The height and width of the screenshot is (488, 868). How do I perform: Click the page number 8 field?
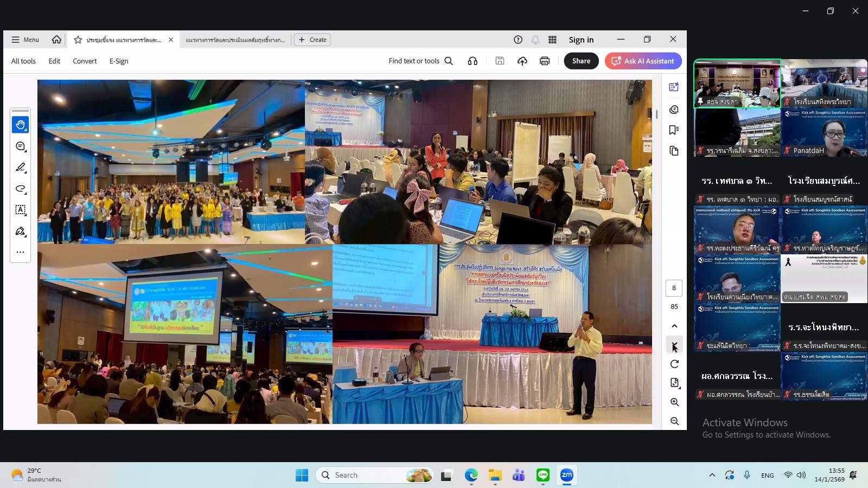point(674,288)
